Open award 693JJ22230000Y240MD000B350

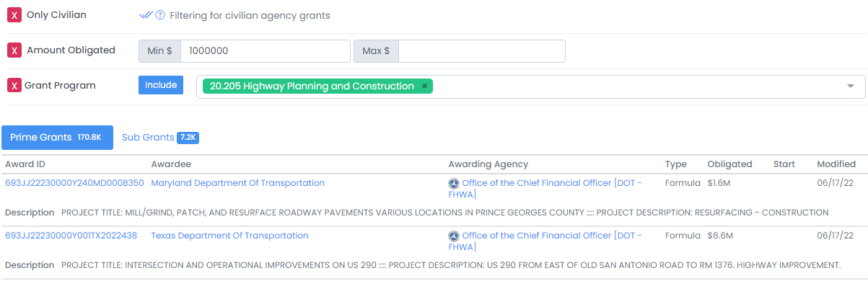tap(74, 183)
